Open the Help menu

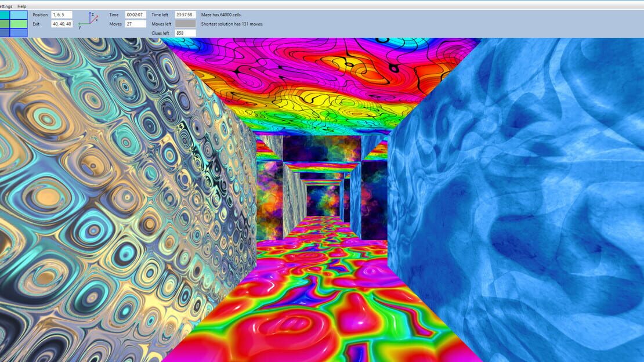tap(22, 6)
